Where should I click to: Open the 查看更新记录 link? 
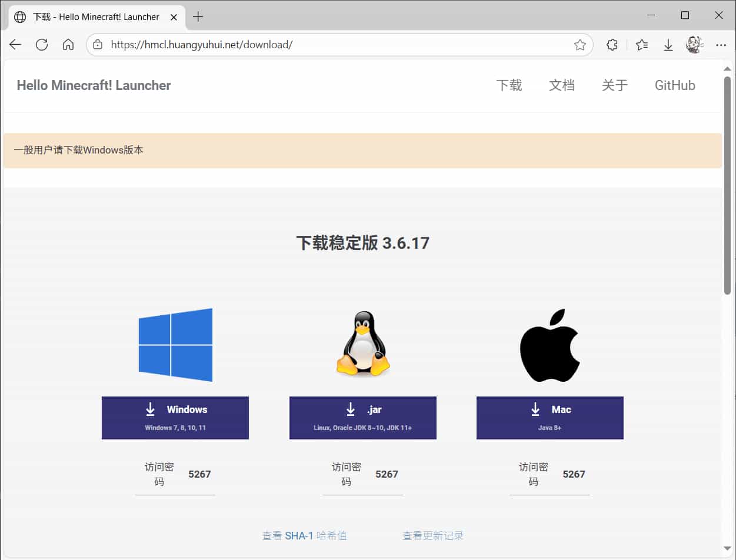[433, 536]
